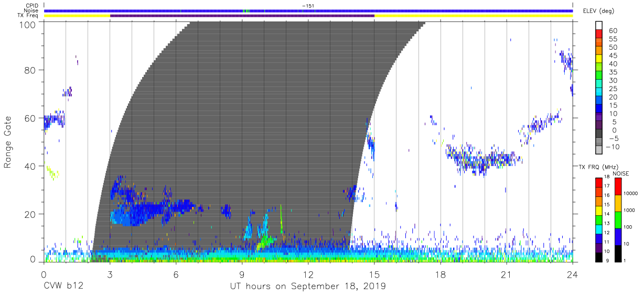
Task: Click the black segment of the TX FRQ color bar
Action: pyautogui.click(x=599, y=257)
